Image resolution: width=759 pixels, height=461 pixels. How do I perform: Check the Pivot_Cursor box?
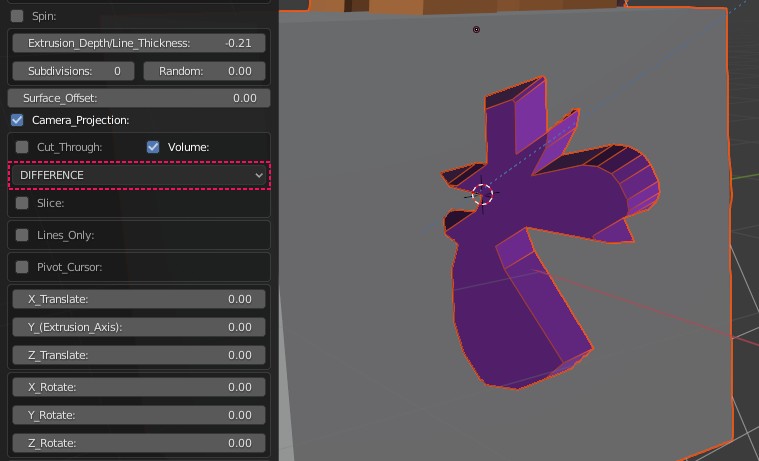pos(22,267)
